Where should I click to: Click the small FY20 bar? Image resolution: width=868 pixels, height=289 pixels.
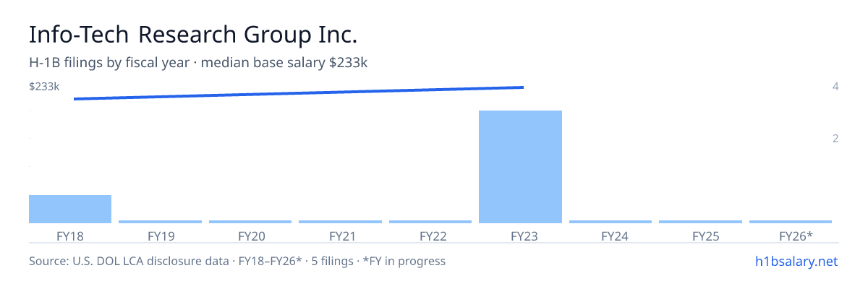tap(250, 222)
